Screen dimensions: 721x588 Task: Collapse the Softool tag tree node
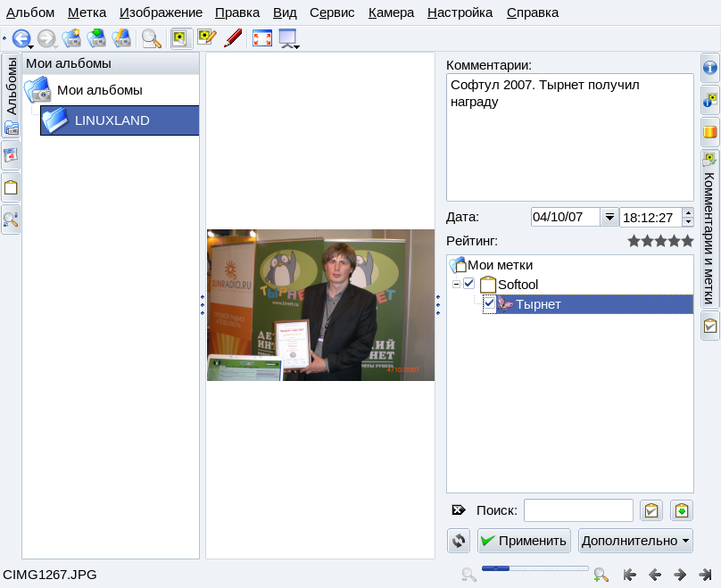point(456,284)
